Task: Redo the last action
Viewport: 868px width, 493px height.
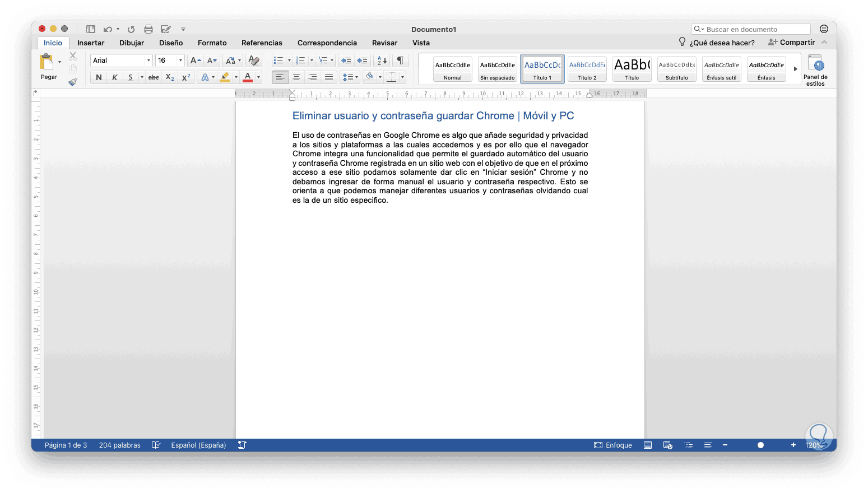Action: coord(131,29)
